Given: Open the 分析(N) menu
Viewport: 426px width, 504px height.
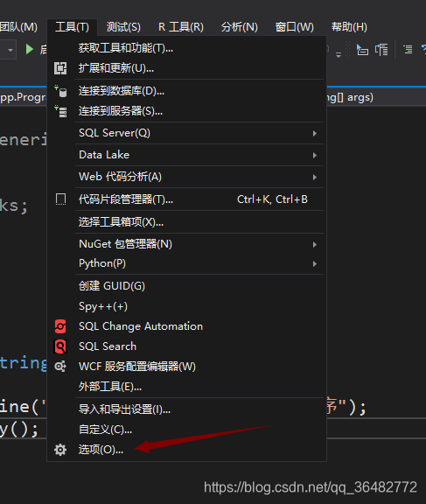Looking at the screenshot, I should coord(240,27).
